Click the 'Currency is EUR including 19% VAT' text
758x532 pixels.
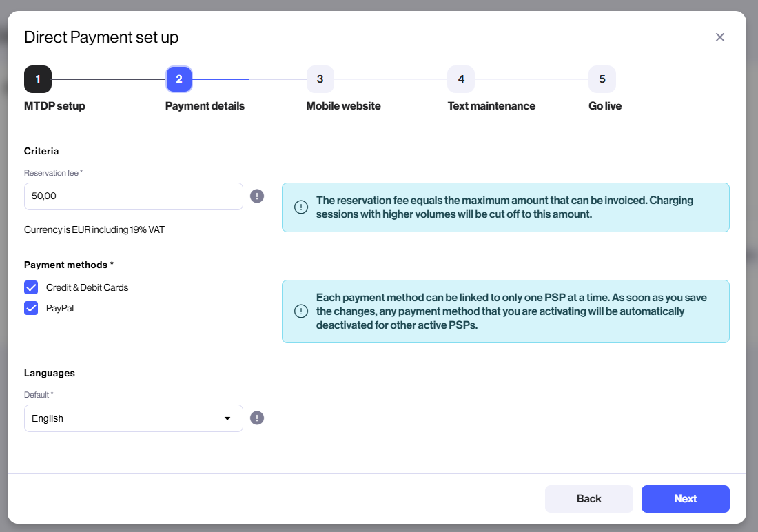coord(94,229)
